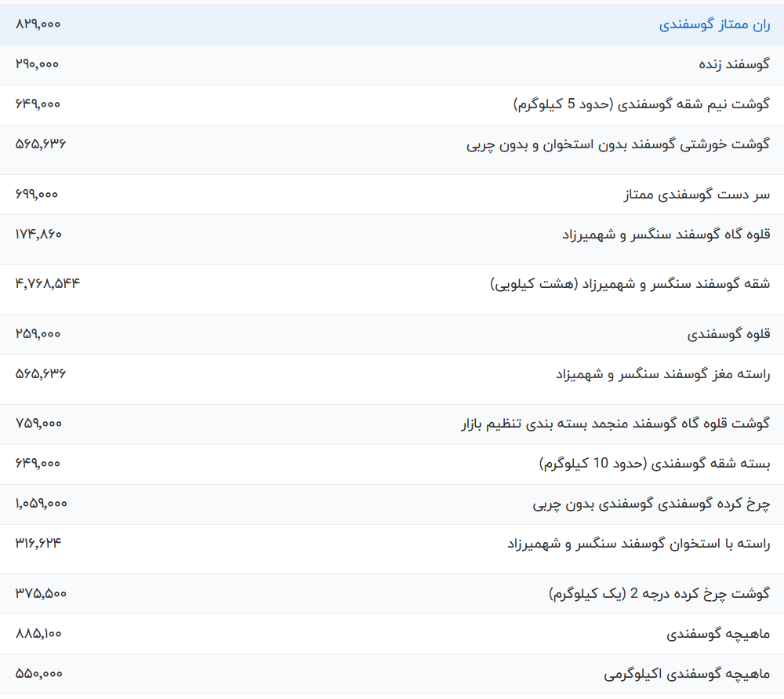This screenshot has width=784, height=699.
Task: Click the price ۱۷۴,۸۶۰
Action: pyautogui.click(x=38, y=234)
